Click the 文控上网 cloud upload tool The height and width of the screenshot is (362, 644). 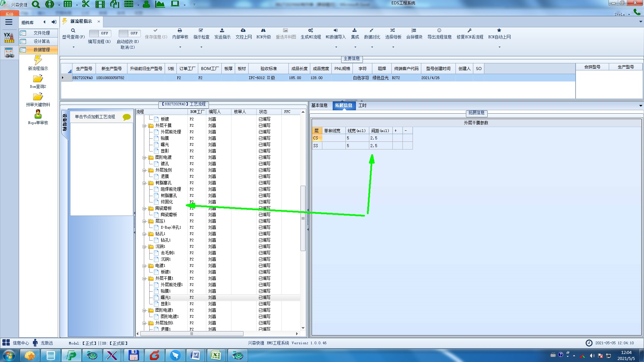point(244,34)
